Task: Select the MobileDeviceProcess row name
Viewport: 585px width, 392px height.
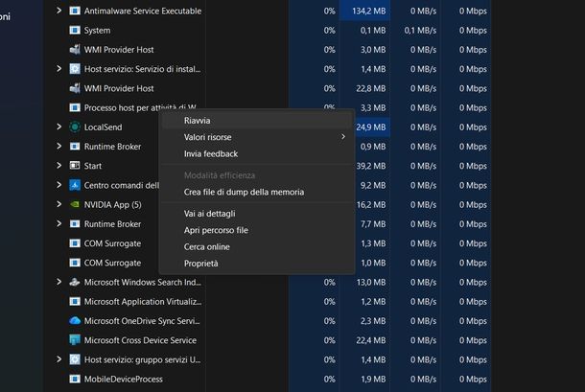Action: click(124, 379)
